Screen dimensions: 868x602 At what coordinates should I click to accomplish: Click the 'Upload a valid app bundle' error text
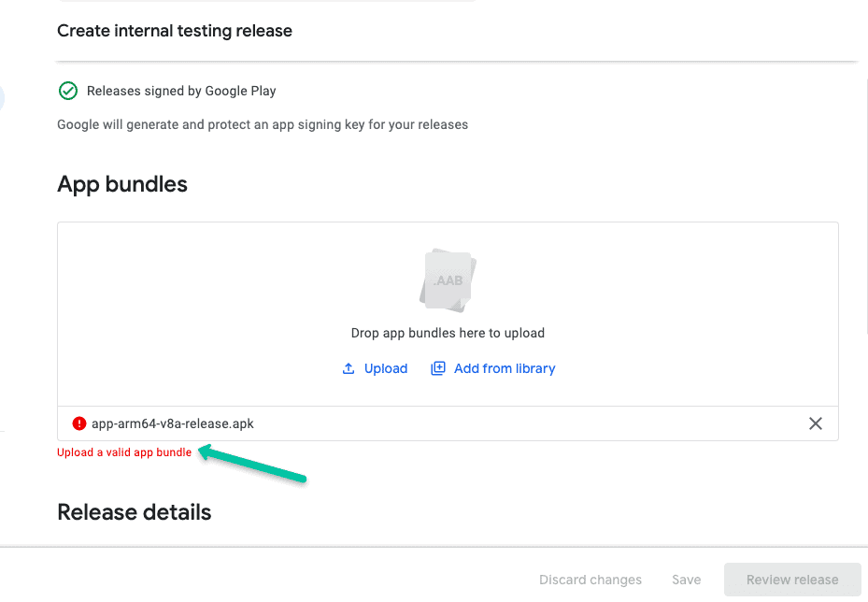point(123,451)
